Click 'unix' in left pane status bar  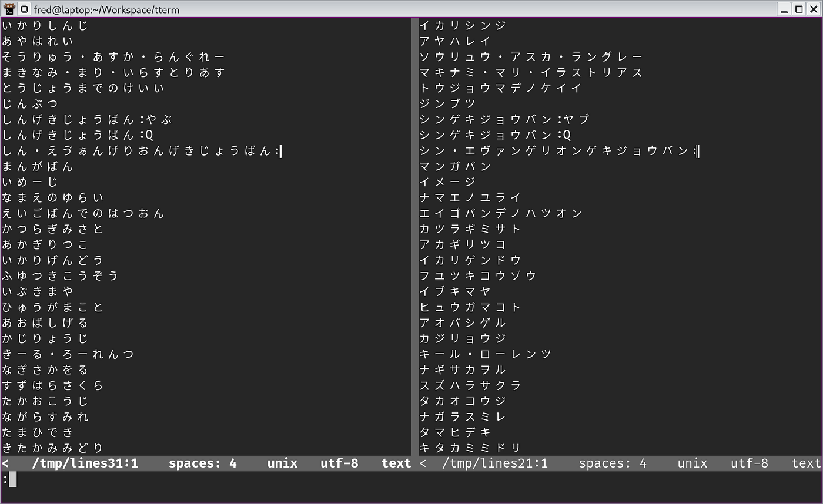(282, 463)
